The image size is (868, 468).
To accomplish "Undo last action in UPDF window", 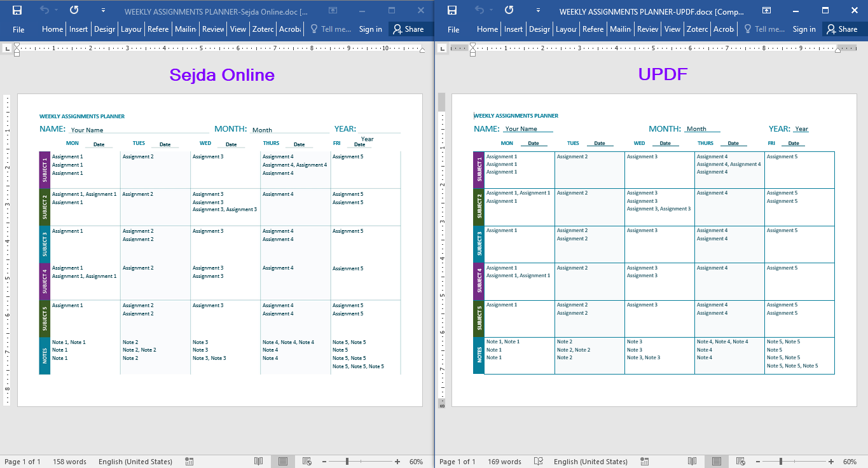I will (479, 10).
